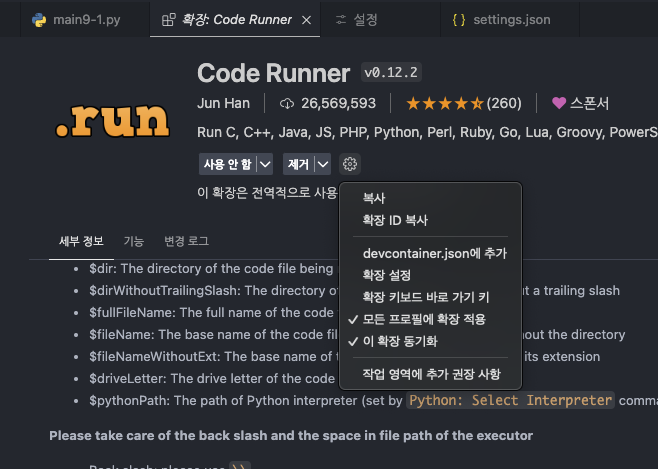Open the main9-1.py editor tab
The image size is (658, 469).
click(85, 20)
